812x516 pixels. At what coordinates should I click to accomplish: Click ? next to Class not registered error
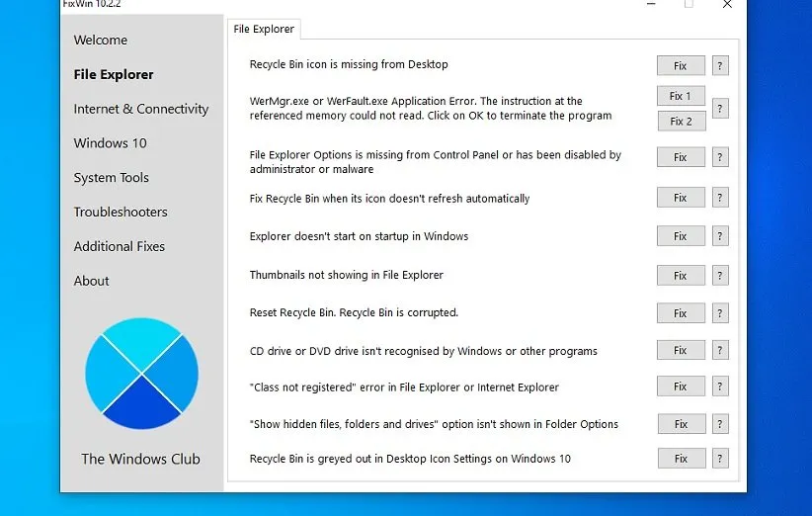tap(720, 387)
